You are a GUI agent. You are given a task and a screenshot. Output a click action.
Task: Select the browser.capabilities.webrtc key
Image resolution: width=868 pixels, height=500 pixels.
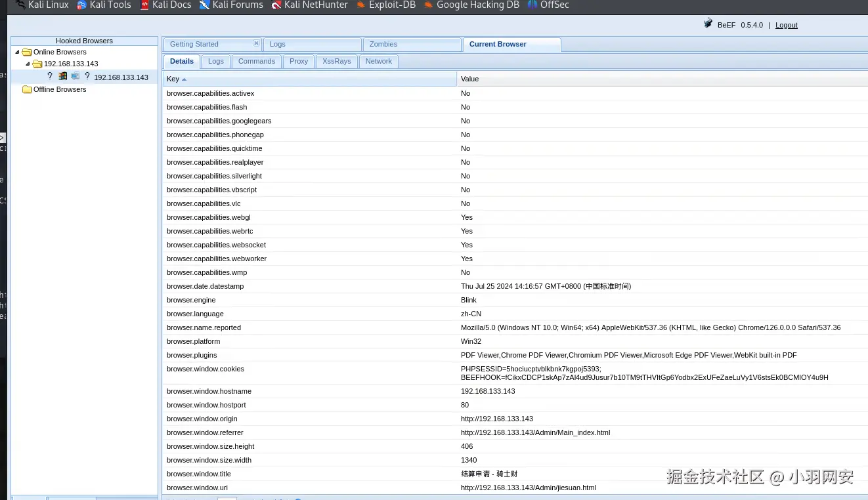tap(210, 231)
